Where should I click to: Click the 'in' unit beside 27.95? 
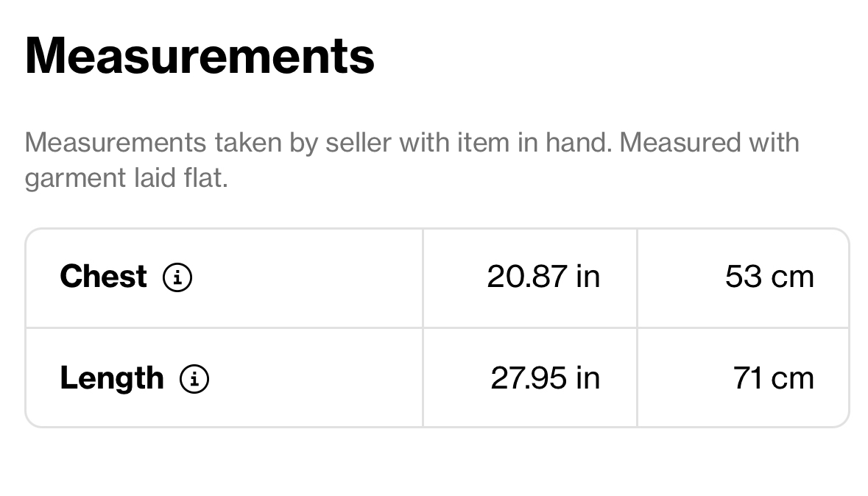click(x=588, y=379)
